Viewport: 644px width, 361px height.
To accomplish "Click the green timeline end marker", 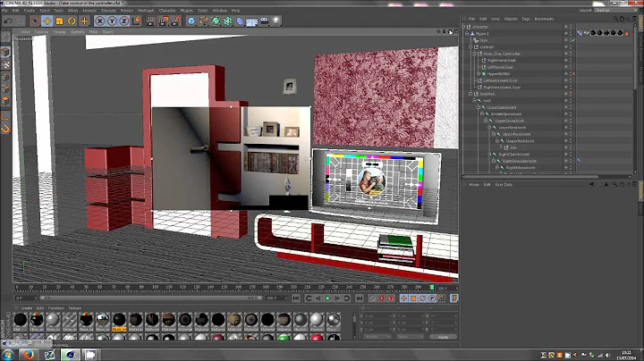I will tap(432, 287).
